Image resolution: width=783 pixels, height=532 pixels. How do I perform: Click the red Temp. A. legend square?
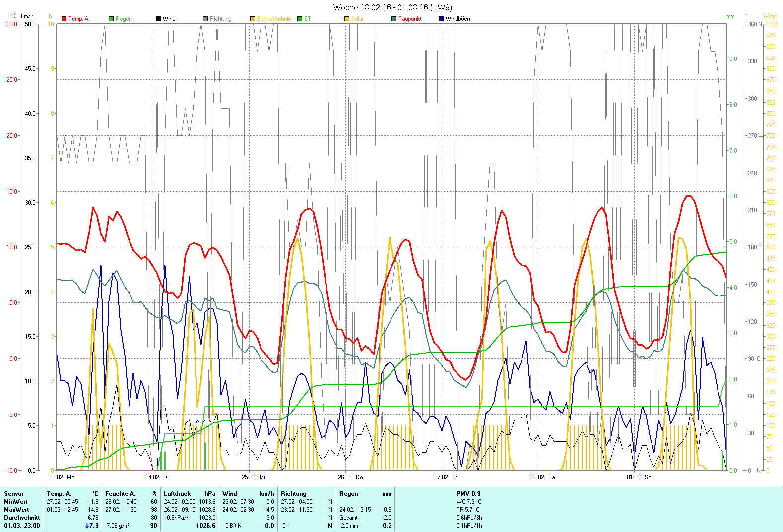coord(64,19)
